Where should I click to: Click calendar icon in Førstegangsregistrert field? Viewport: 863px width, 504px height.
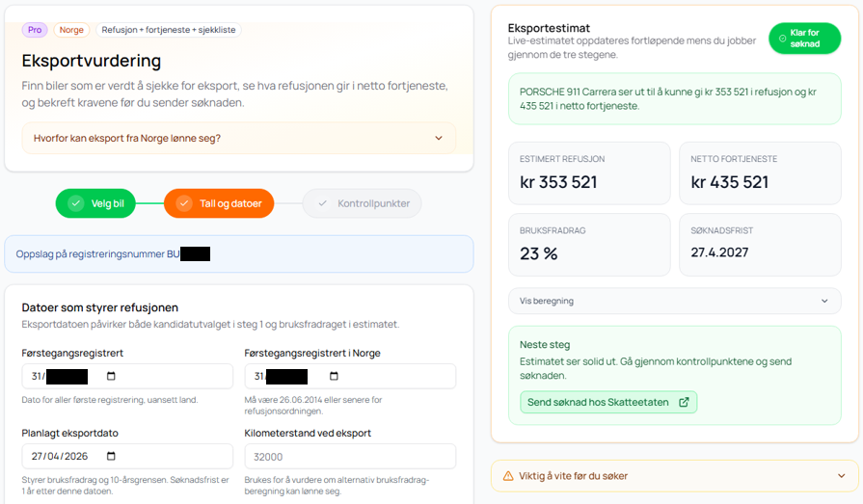tap(111, 377)
